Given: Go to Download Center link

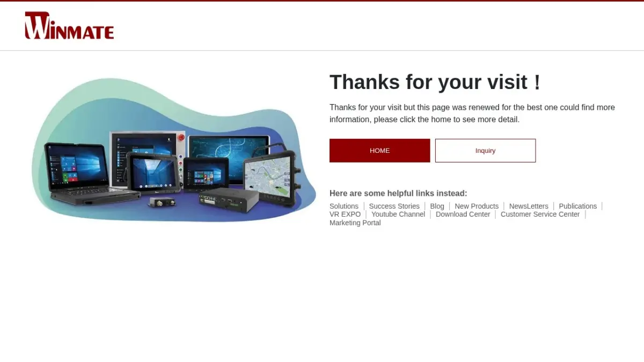Looking at the screenshot, I should tap(463, 214).
